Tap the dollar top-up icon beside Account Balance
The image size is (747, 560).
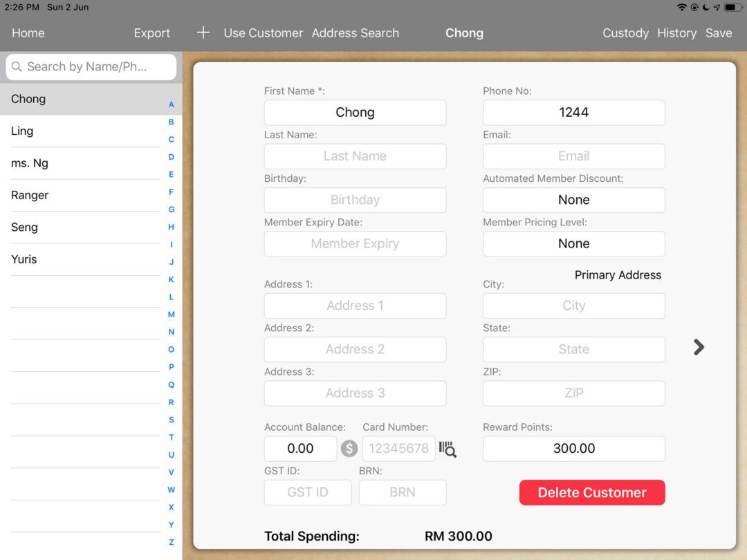pos(349,449)
